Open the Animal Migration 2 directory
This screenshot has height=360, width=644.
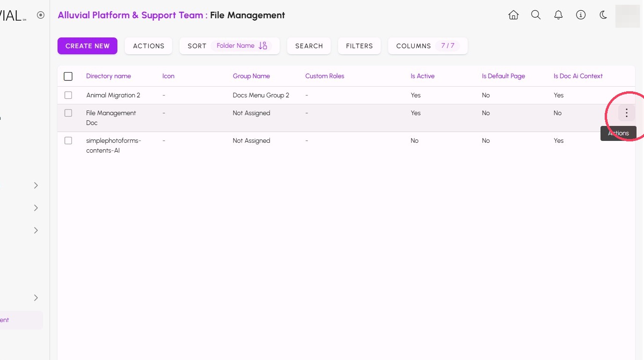(113, 95)
